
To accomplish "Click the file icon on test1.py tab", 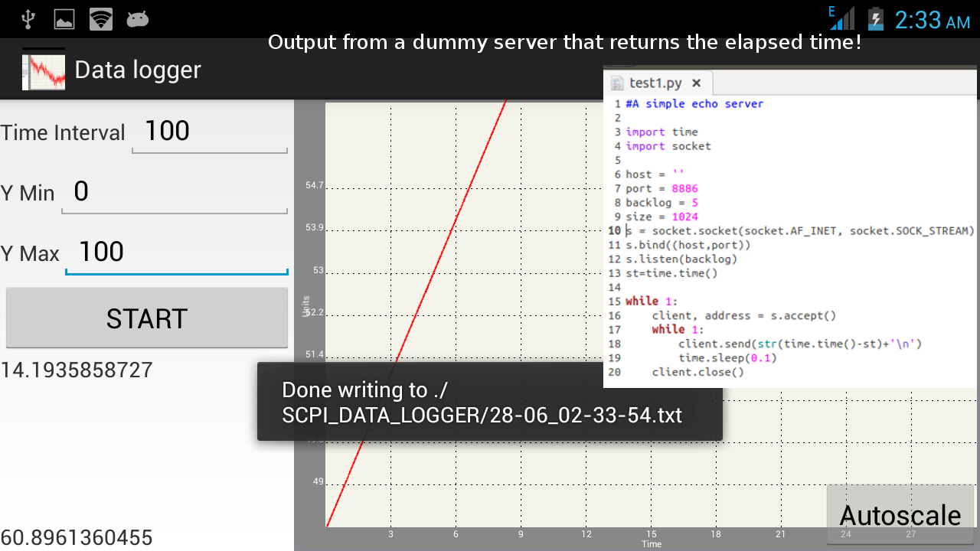I will (x=617, y=83).
